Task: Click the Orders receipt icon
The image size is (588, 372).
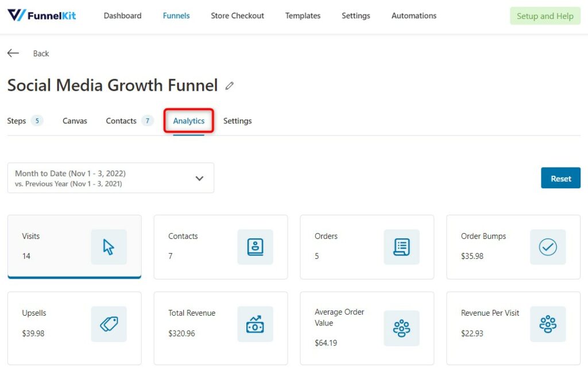Action: [x=401, y=247]
